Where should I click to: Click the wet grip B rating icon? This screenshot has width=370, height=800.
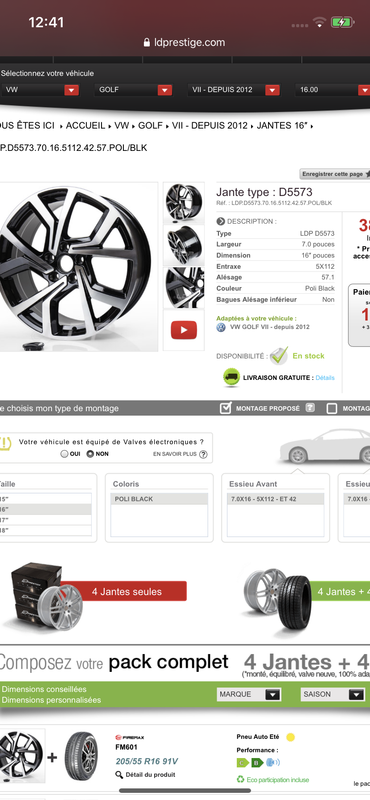click(257, 763)
